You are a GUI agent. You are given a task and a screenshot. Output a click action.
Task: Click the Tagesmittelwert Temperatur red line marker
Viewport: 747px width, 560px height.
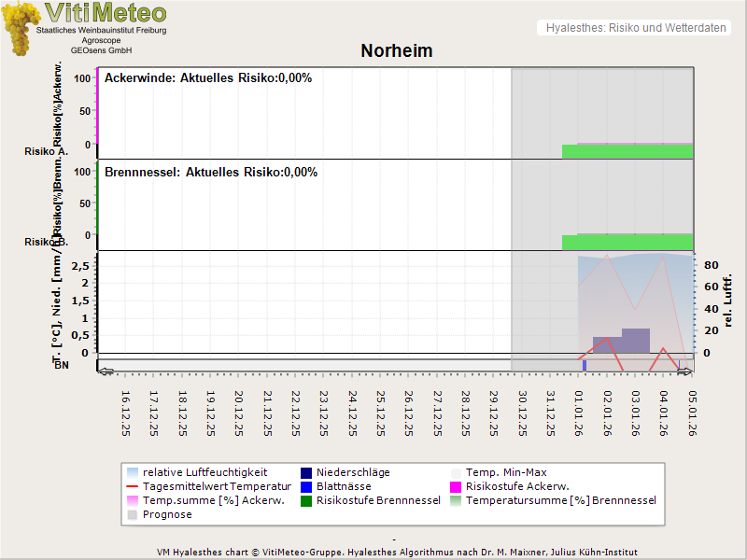[133, 486]
